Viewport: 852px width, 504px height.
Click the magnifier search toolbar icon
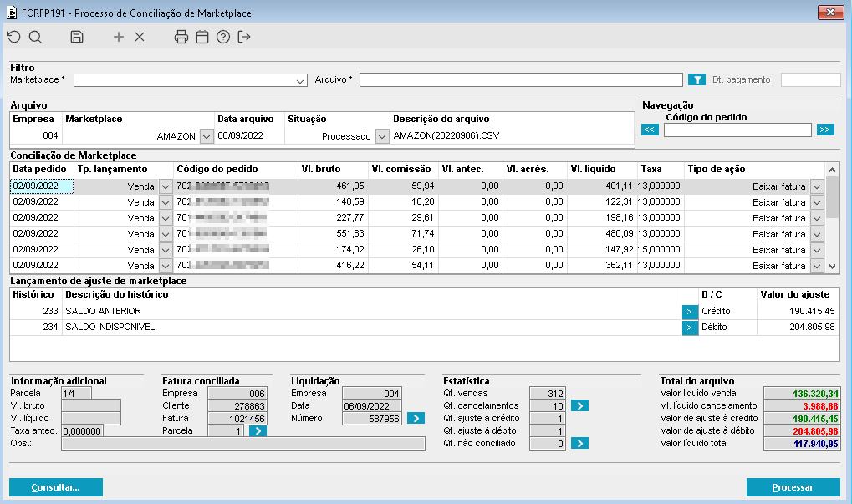click(x=35, y=37)
